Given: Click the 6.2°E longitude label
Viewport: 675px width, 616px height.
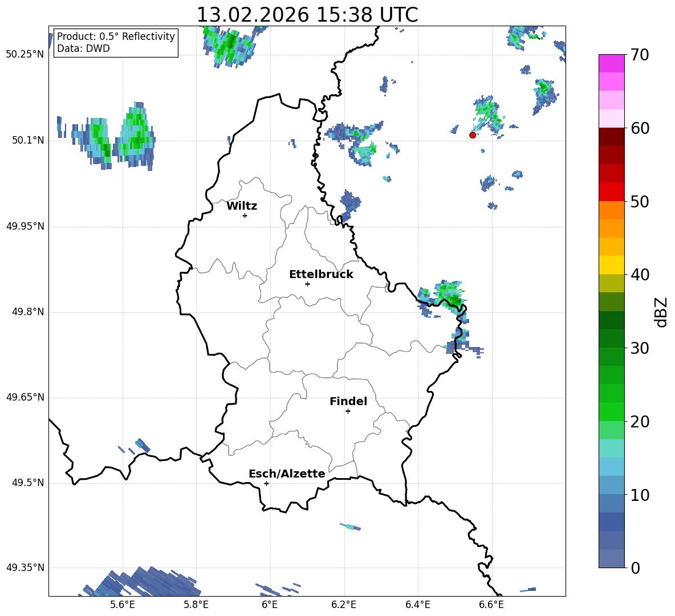Looking at the screenshot, I should tap(344, 605).
